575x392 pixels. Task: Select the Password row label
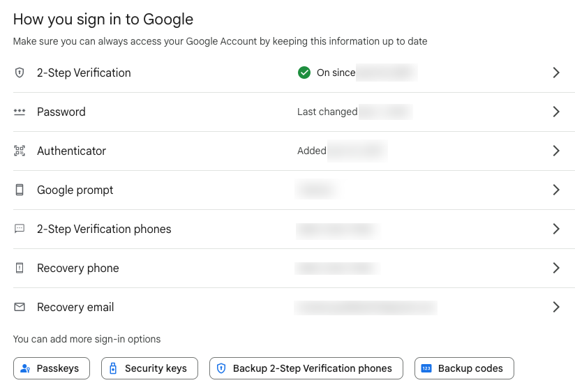click(x=61, y=112)
